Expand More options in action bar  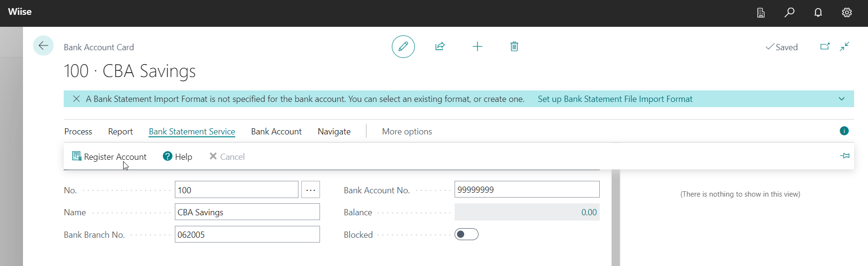(407, 132)
